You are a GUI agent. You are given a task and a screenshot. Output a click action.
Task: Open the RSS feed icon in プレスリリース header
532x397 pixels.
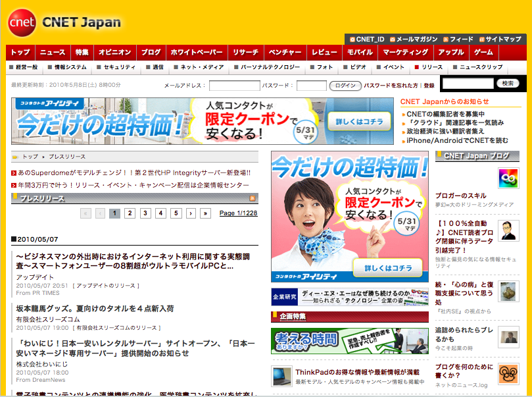click(x=252, y=198)
